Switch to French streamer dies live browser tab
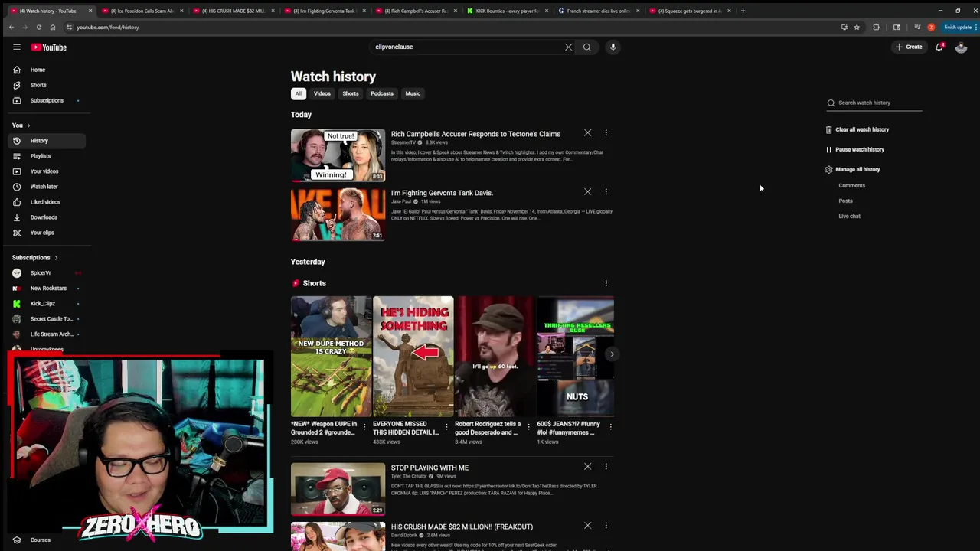 598,11
